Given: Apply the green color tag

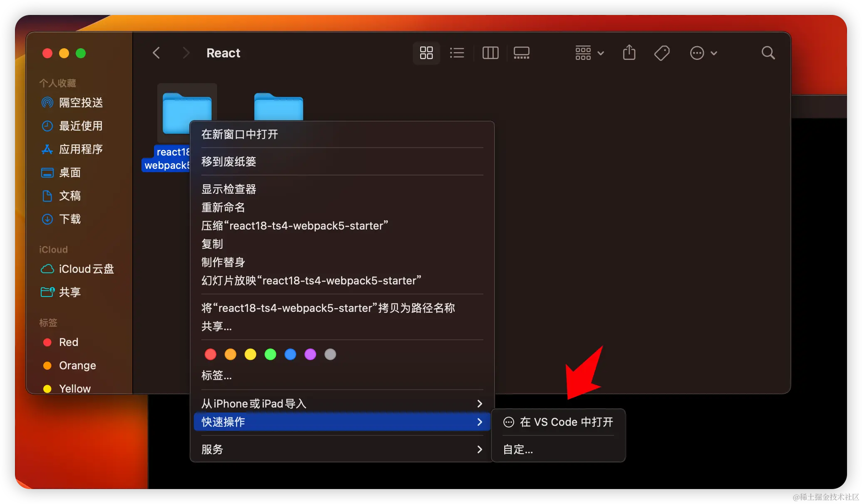Looking at the screenshot, I should click(x=270, y=354).
